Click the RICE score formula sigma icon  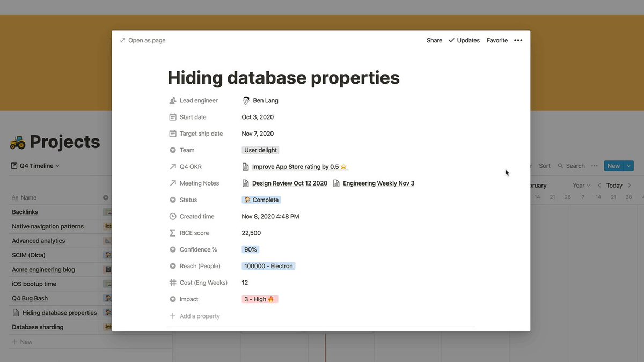173,233
